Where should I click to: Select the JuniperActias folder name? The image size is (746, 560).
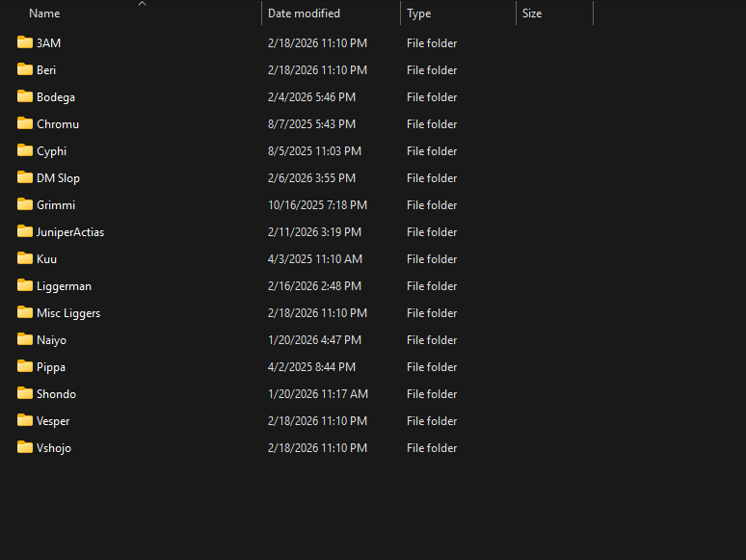(70, 232)
